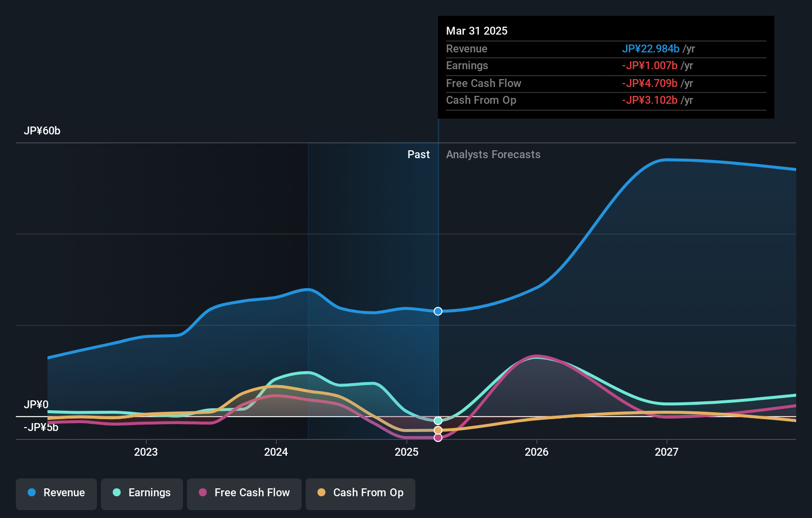
Task: Click the JP¥0 y-axis label
Action: point(36,405)
